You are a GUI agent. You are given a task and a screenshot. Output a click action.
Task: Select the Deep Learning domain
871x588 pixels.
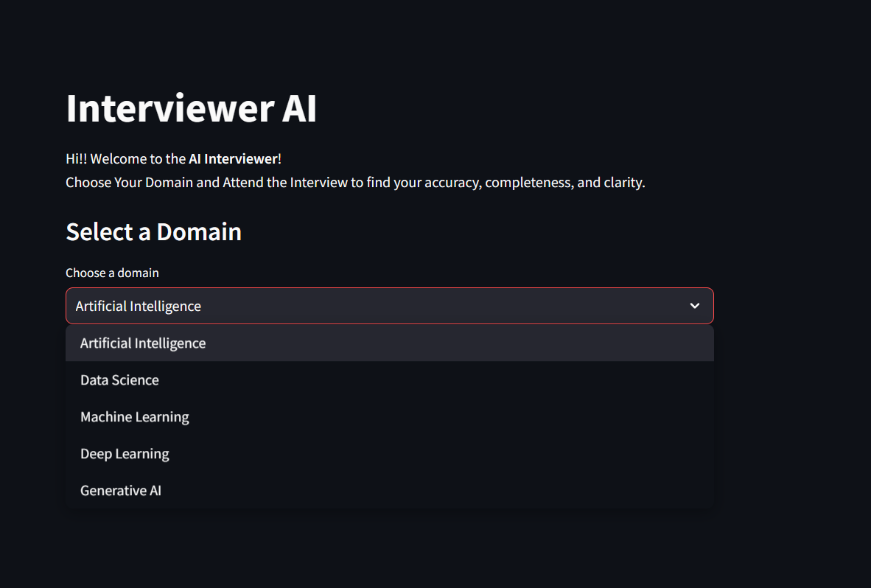(389, 454)
